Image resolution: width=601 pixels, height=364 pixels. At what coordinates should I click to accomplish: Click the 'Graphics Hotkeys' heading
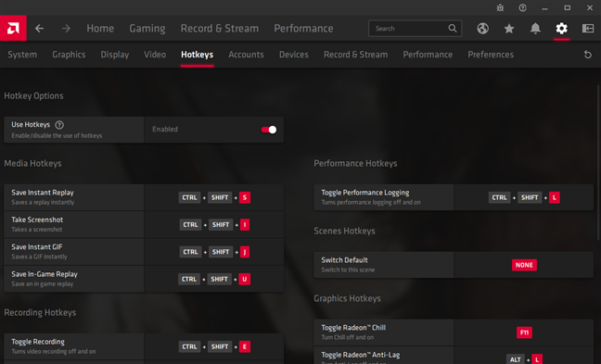tap(347, 298)
